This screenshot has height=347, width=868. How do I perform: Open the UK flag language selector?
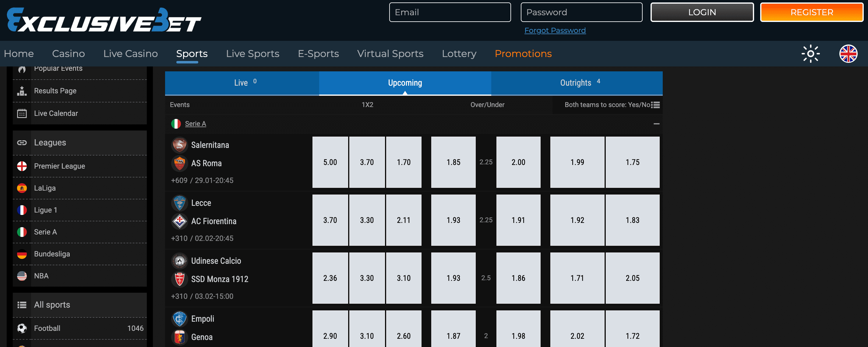pos(848,54)
